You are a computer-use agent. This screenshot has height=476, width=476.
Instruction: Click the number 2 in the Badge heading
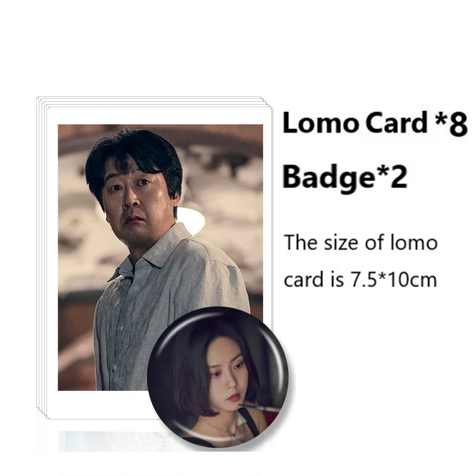tap(397, 176)
